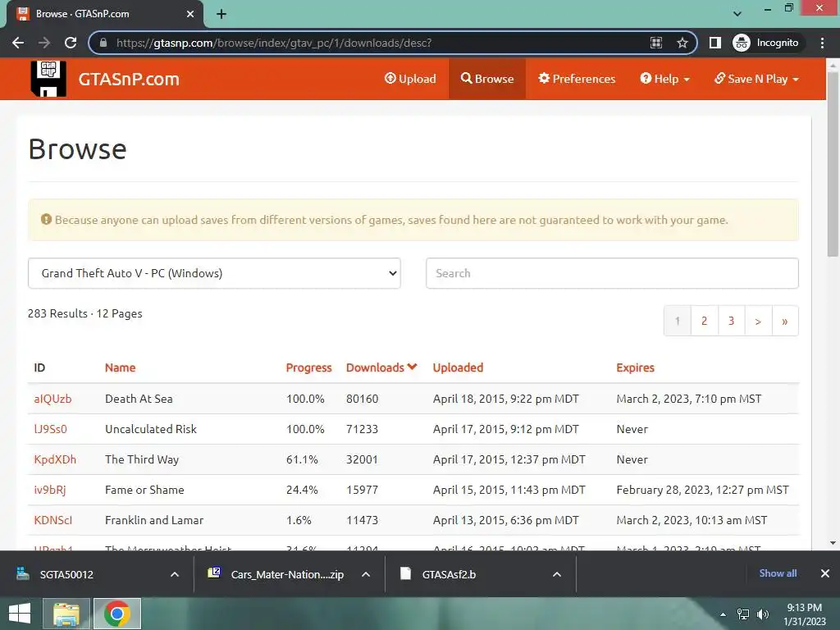Sort table by Name column
This screenshot has height=630, width=840.
tap(120, 367)
